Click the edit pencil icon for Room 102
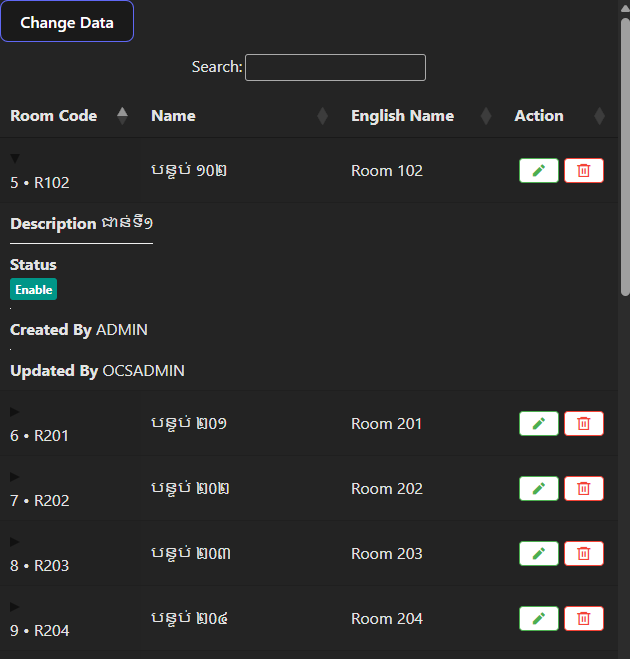Image resolution: width=630 pixels, height=659 pixels. click(x=538, y=171)
